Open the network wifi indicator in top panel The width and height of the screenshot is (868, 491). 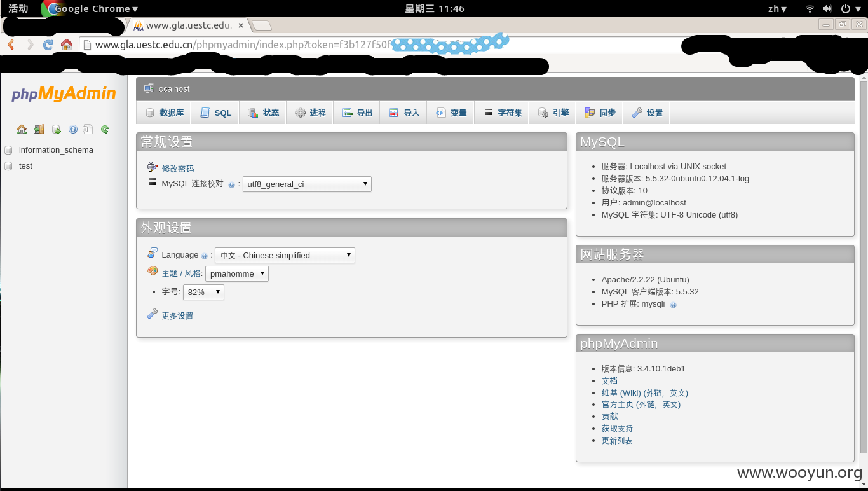coord(810,9)
